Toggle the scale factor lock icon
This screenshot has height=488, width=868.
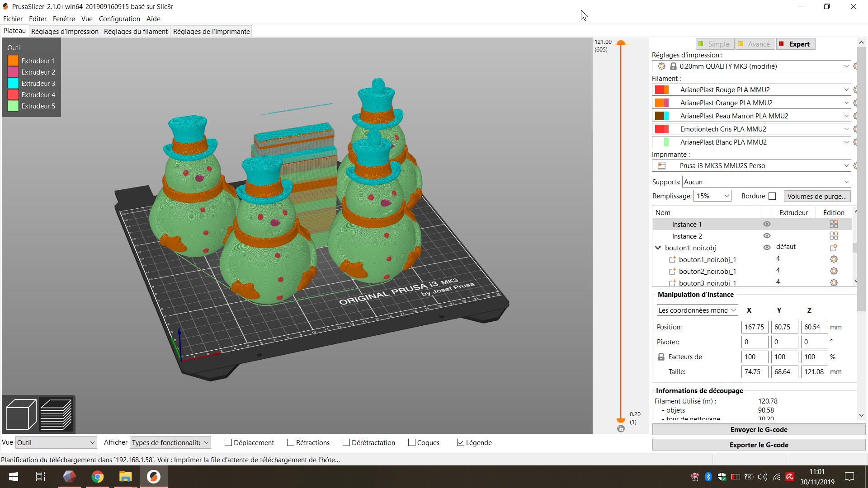661,357
